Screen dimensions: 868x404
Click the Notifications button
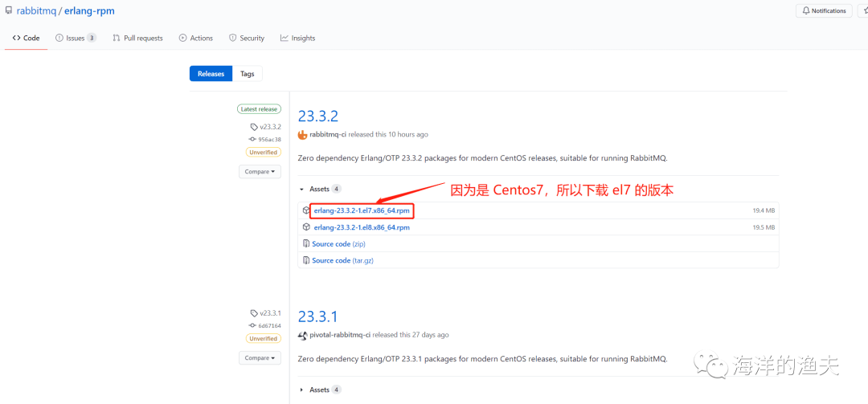click(x=824, y=10)
